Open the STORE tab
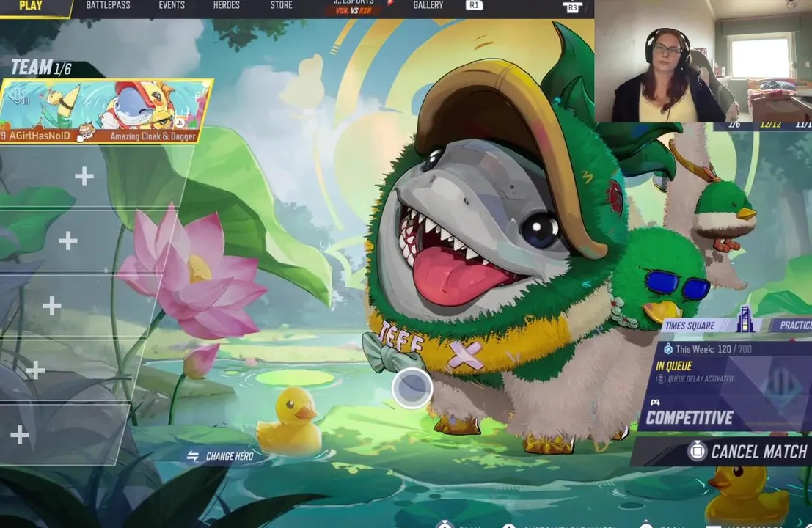812x528 pixels. 281,5
